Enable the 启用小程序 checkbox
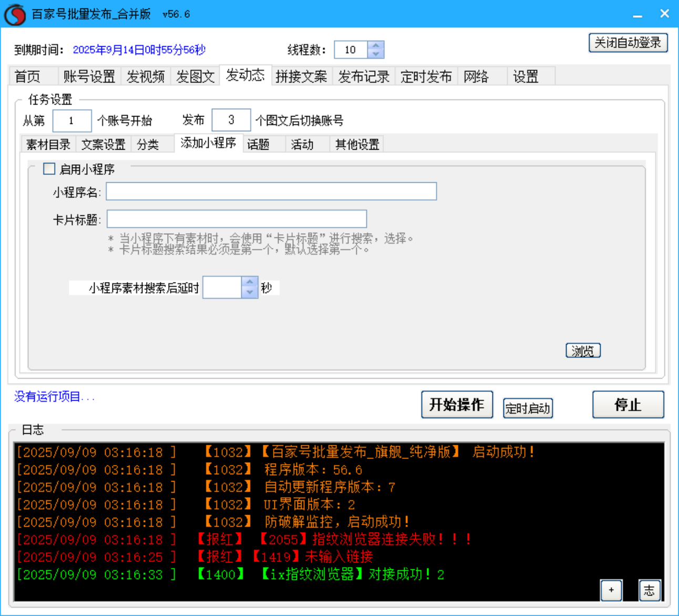This screenshot has width=679, height=616. 49,169
